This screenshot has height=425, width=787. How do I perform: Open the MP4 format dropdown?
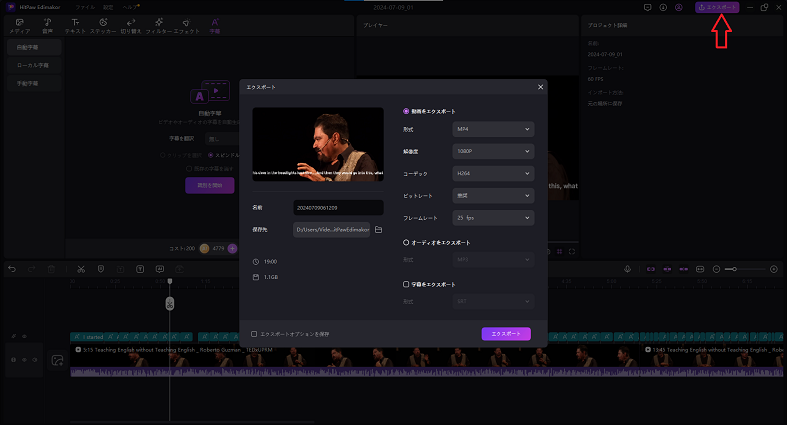[x=493, y=130]
